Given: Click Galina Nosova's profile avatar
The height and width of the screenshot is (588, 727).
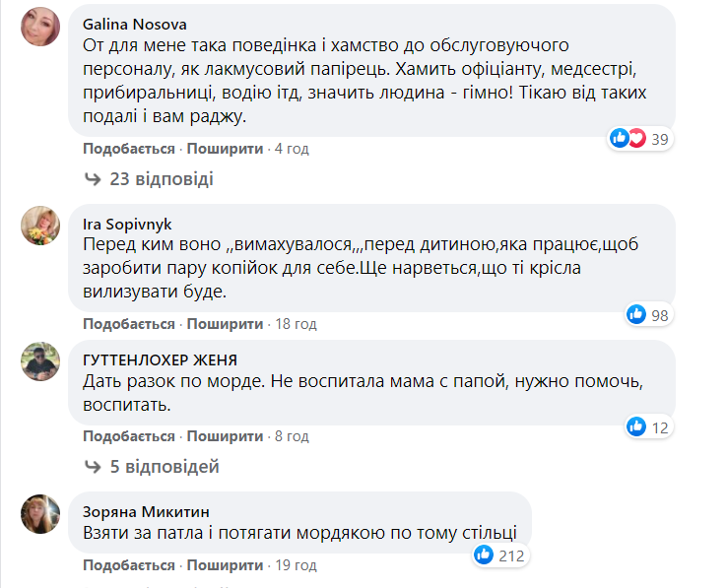Looking at the screenshot, I should click(x=39, y=32).
